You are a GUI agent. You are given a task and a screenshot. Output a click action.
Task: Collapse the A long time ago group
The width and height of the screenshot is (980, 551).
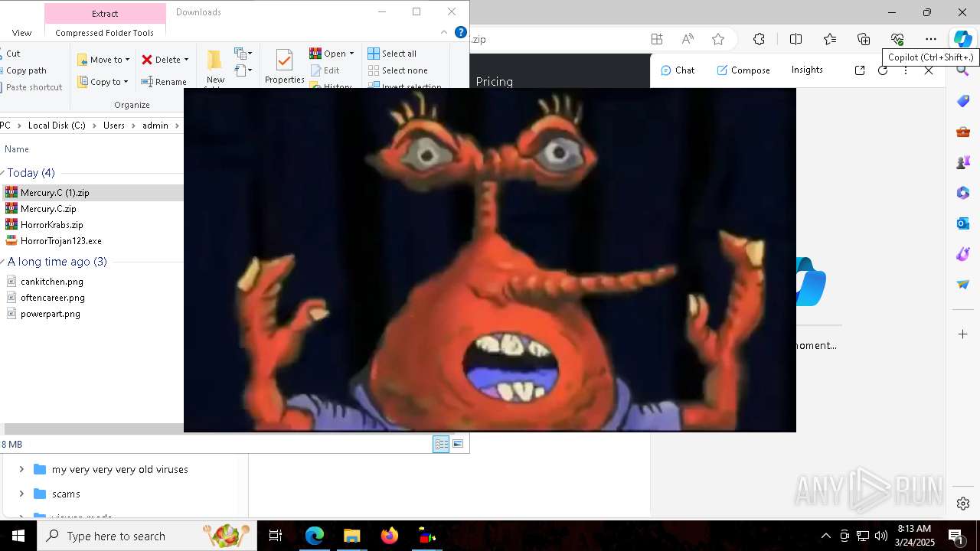click(x=2, y=262)
